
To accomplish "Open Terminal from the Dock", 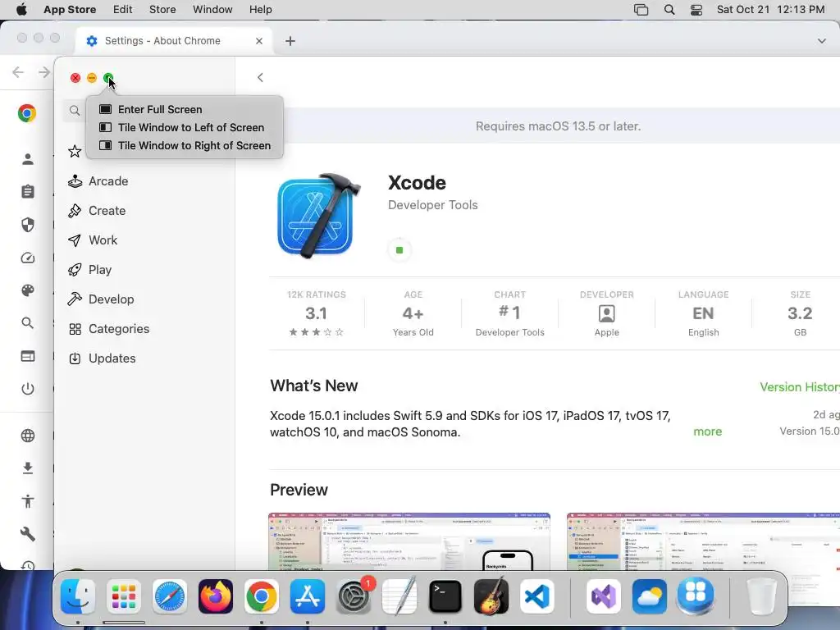I will click(x=445, y=596).
